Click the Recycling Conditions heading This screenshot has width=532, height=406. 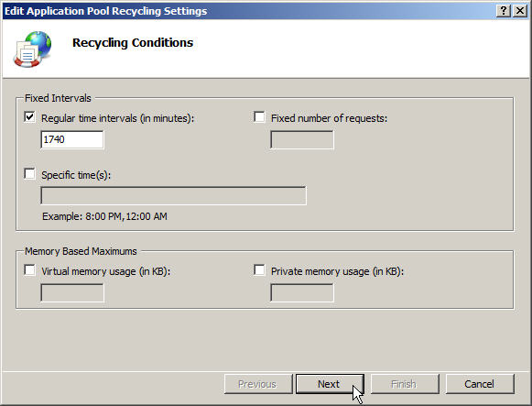click(133, 43)
